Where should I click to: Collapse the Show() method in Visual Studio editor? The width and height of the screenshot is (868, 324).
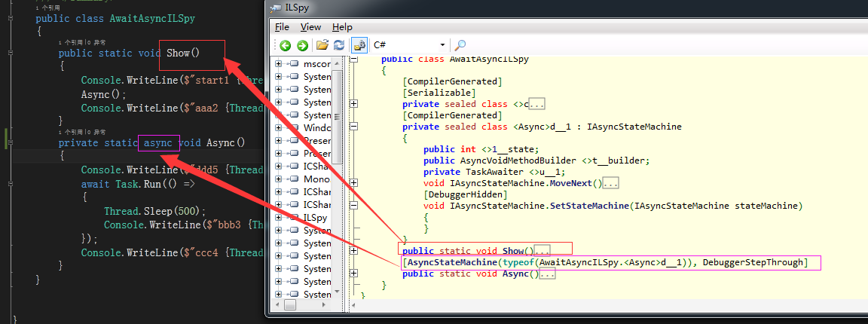point(11,53)
